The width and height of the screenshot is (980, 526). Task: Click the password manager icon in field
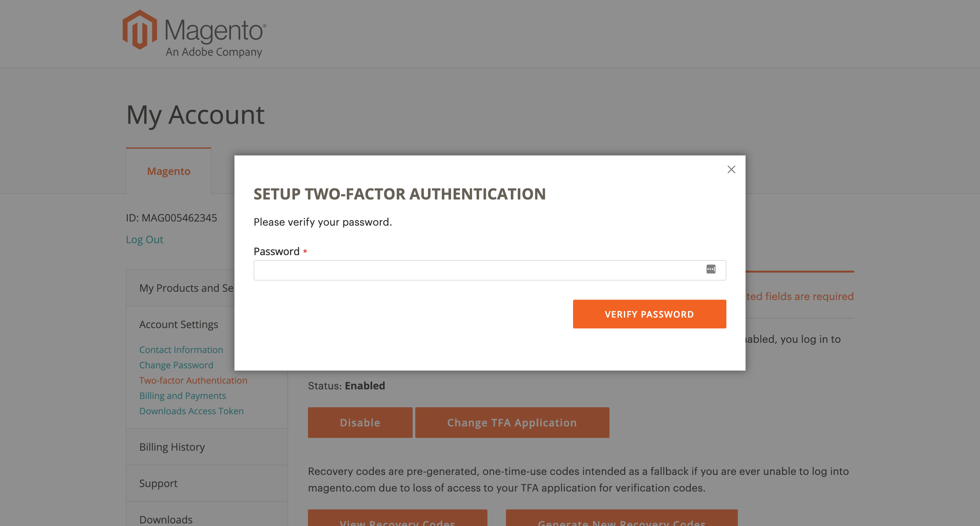(711, 269)
